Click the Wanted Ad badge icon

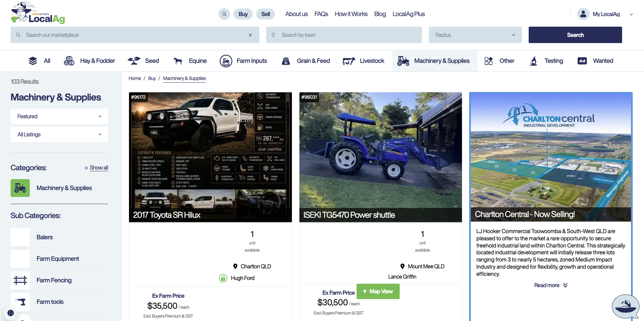582,61
